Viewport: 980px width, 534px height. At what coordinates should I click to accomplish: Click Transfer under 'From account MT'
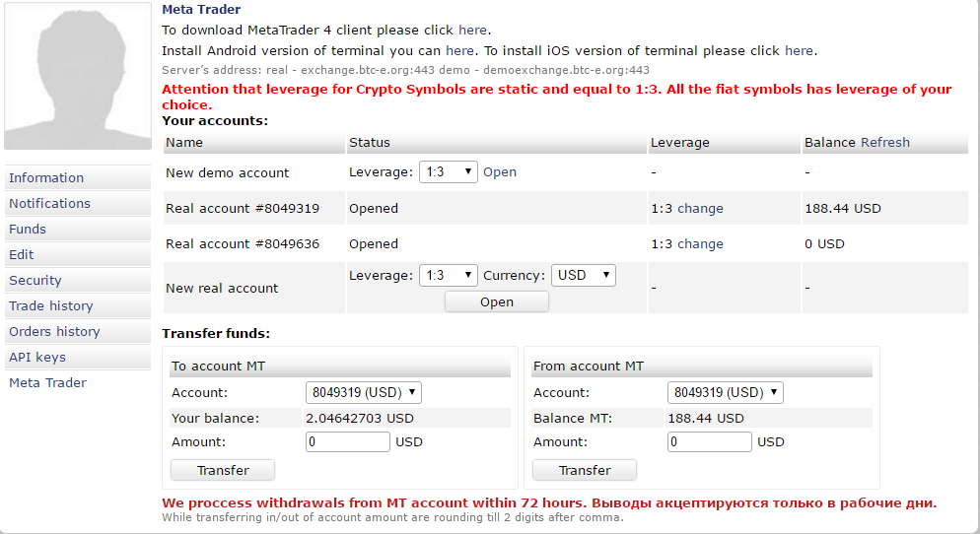(x=585, y=470)
